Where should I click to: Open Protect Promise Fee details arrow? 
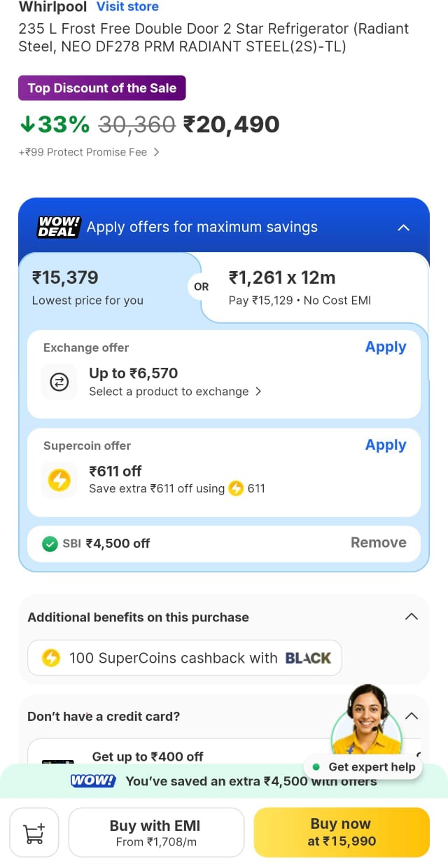click(x=156, y=152)
